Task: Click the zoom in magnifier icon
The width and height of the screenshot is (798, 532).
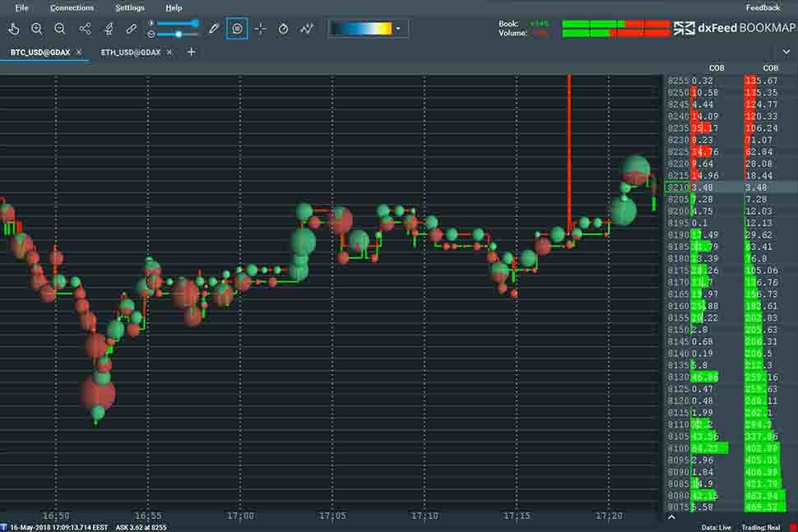Action: tap(37, 29)
